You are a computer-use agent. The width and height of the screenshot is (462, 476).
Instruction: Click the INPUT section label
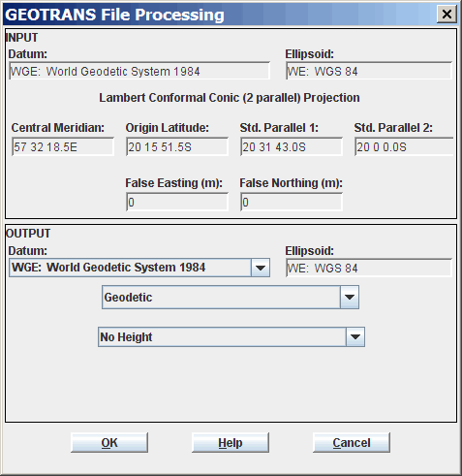pos(21,38)
